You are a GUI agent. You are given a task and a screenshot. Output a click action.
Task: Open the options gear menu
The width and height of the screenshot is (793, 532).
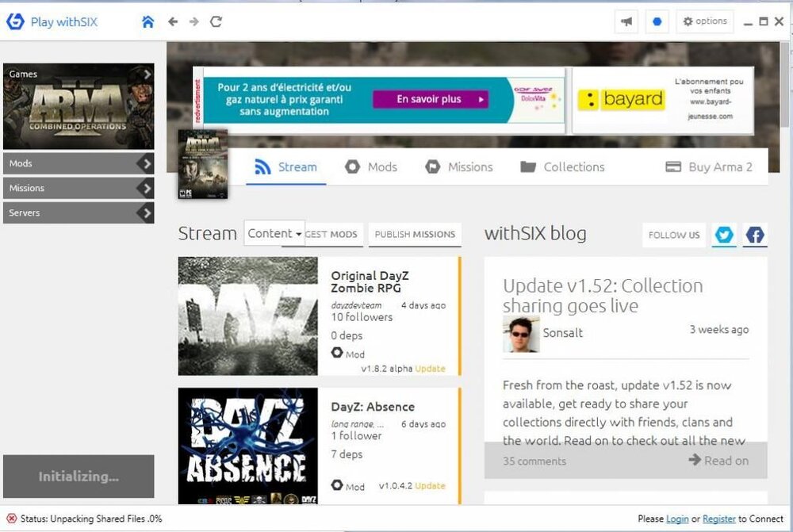tap(704, 21)
